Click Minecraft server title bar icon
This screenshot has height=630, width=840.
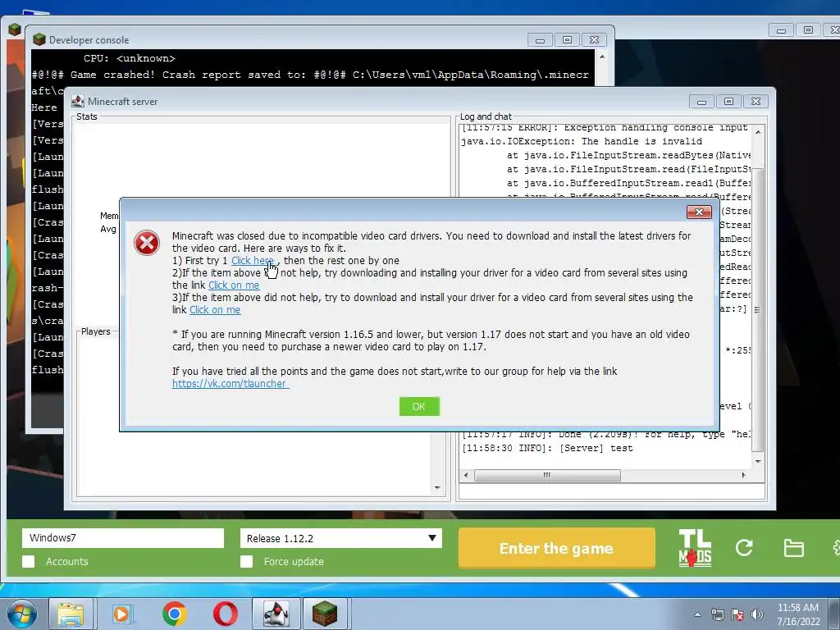78,101
